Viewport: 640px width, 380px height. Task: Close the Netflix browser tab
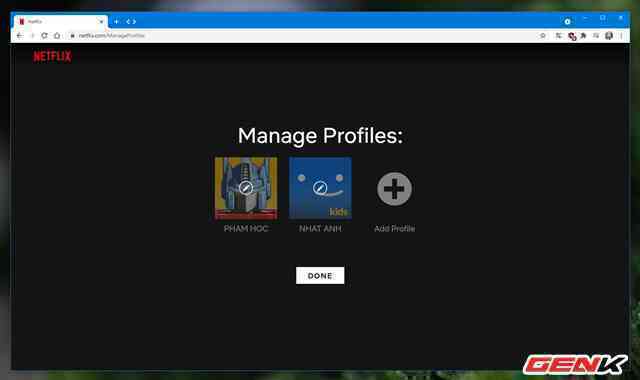tap(101, 22)
